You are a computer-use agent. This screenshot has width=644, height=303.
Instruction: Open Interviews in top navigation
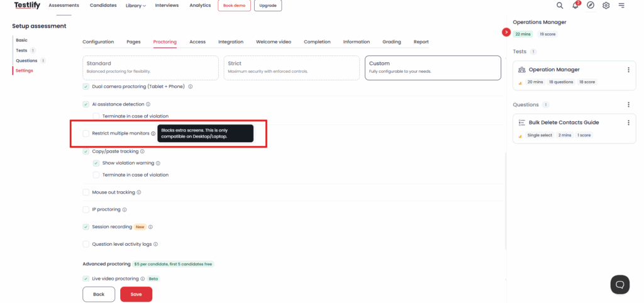point(167,5)
